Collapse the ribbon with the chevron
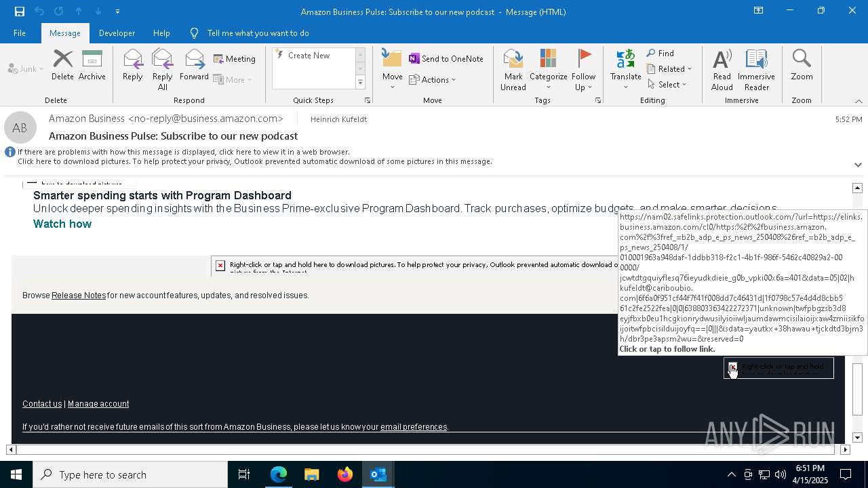Image resolution: width=868 pixels, height=488 pixels. 859,101
